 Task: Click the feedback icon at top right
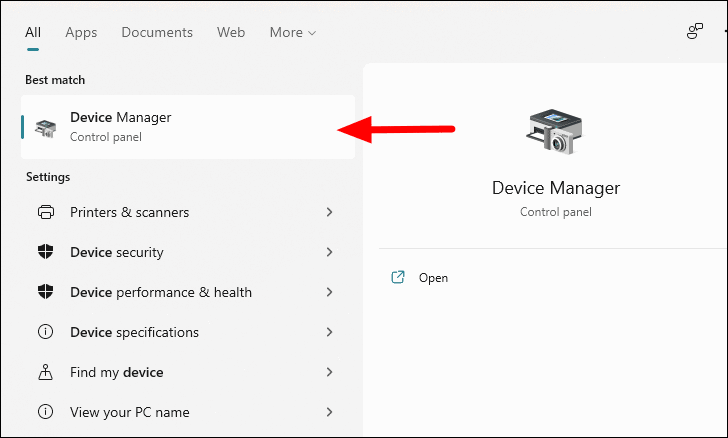click(695, 32)
